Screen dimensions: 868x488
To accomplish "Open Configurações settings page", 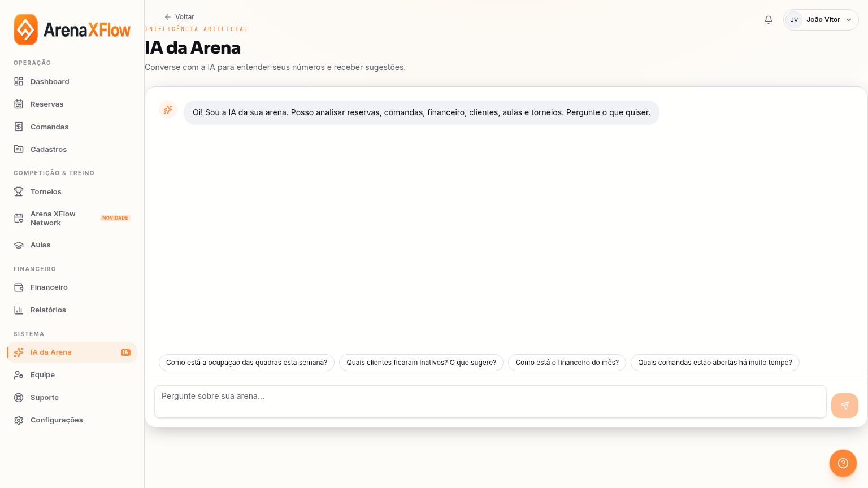I will pyautogui.click(x=72, y=420).
